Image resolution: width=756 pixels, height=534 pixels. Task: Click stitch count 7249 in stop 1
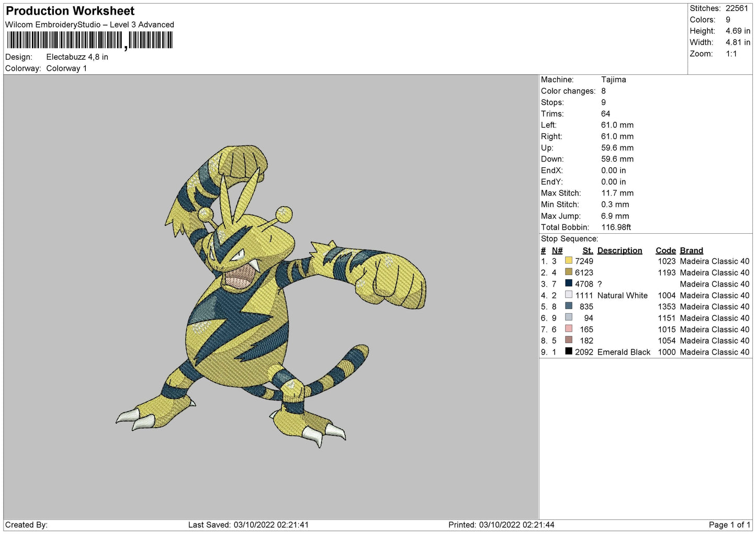pyautogui.click(x=584, y=262)
